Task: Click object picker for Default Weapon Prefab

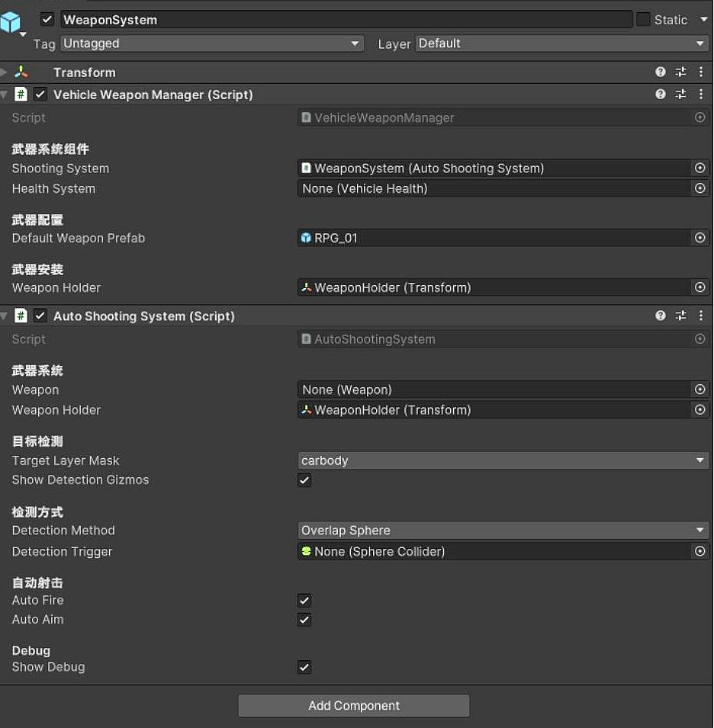Action: click(700, 239)
